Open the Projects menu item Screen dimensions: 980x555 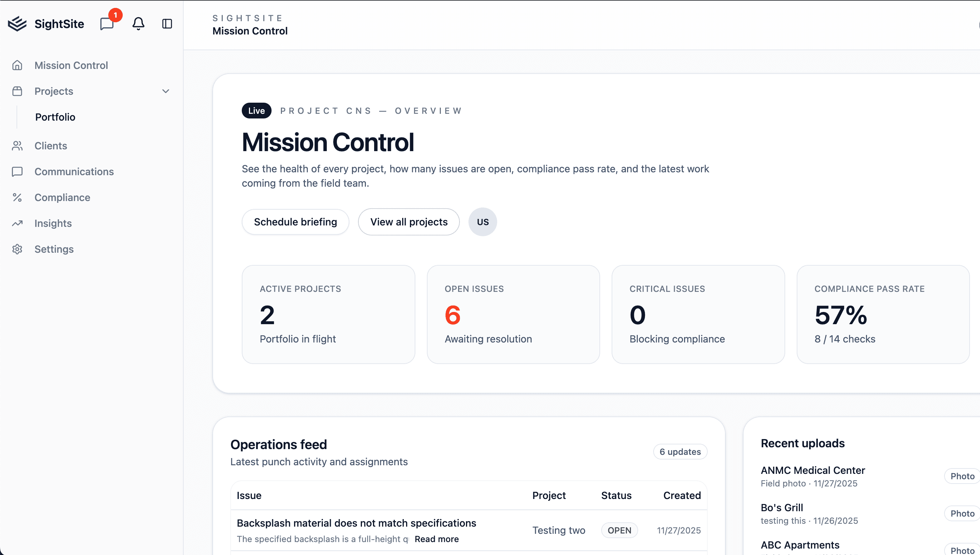(54, 91)
